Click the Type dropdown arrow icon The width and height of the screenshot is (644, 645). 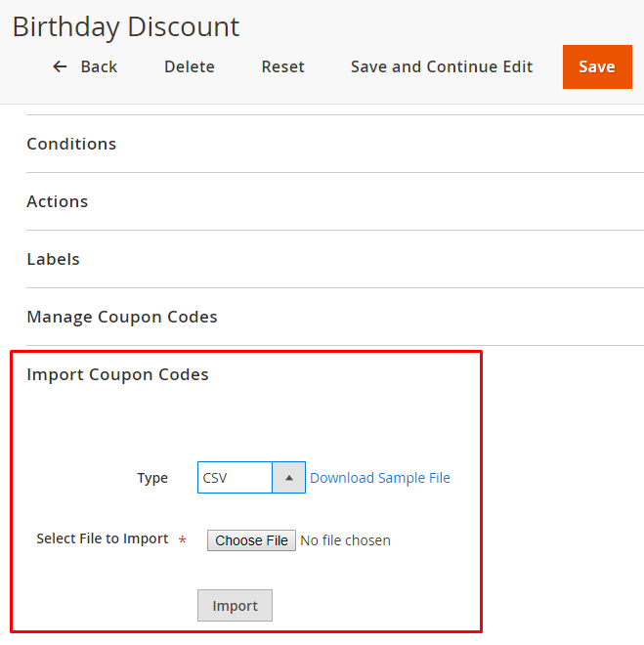point(288,478)
